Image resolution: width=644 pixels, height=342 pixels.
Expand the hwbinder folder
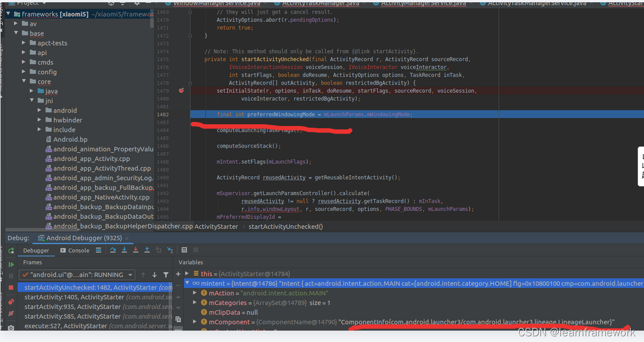point(39,120)
